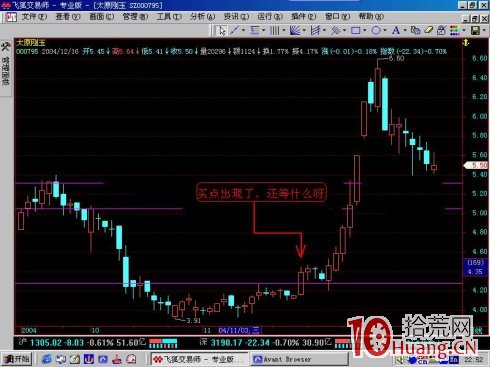490x367 pixels.
Task: Open the line color palette icon
Action: 455,30
